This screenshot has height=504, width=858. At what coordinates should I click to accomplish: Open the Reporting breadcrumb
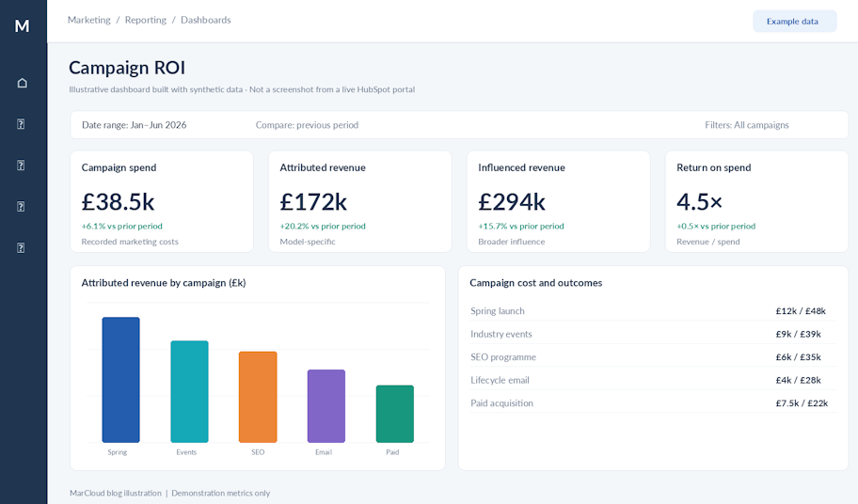(146, 20)
